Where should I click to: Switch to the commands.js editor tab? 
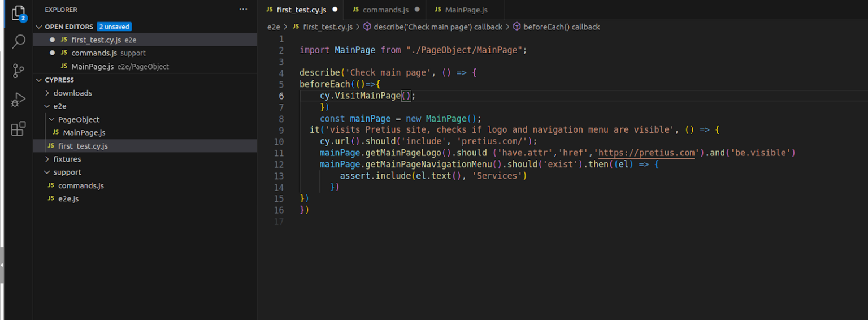[x=385, y=10]
